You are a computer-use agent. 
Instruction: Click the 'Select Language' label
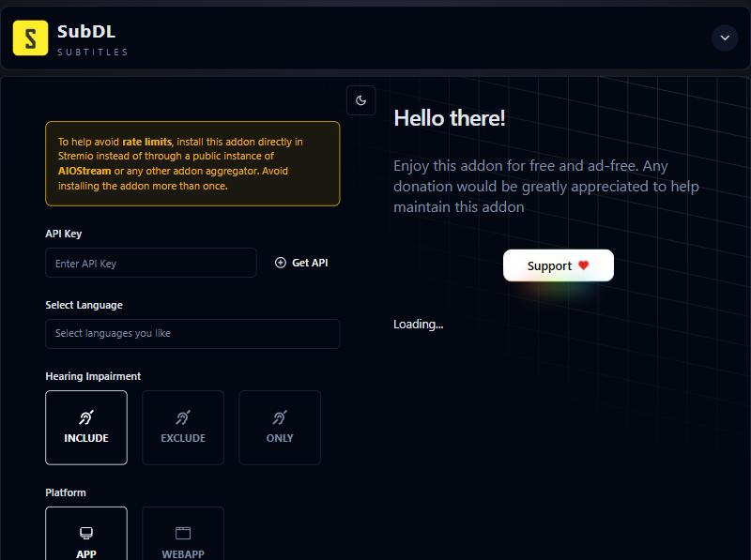(84, 305)
